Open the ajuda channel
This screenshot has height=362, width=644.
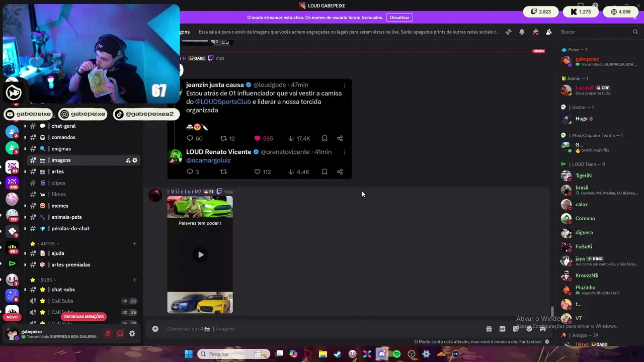click(x=58, y=253)
